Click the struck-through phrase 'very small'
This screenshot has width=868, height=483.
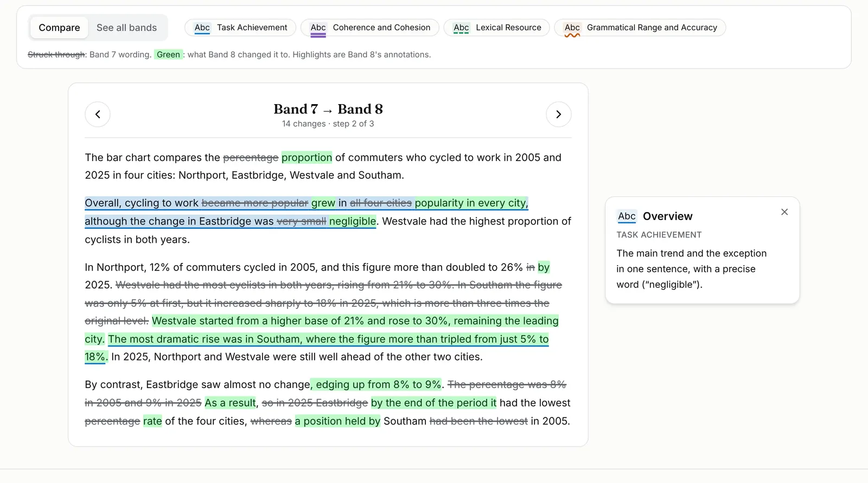[x=302, y=221]
